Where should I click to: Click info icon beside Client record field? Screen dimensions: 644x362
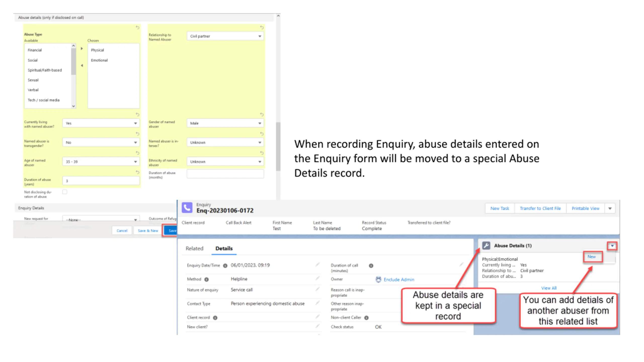click(x=215, y=318)
